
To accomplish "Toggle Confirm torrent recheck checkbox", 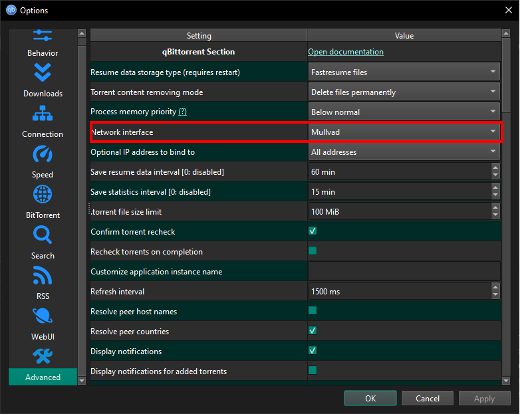I will (313, 231).
